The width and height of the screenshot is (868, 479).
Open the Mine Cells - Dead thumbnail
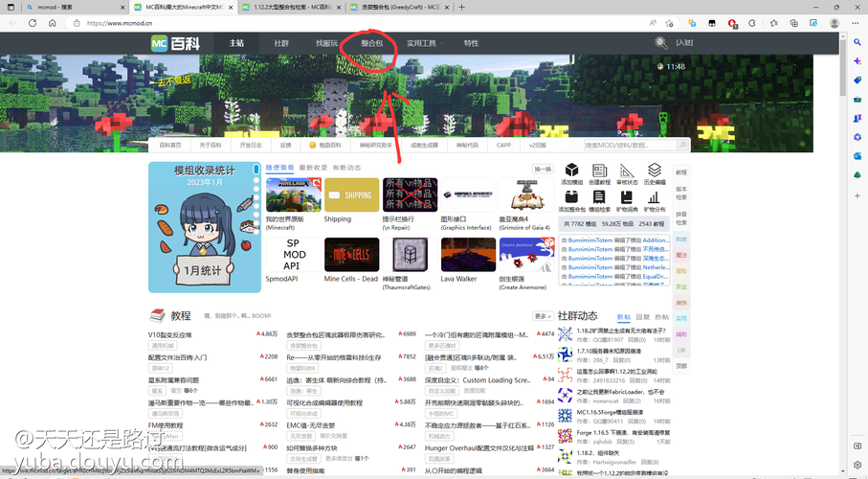pyautogui.click(x=351, y=255)
